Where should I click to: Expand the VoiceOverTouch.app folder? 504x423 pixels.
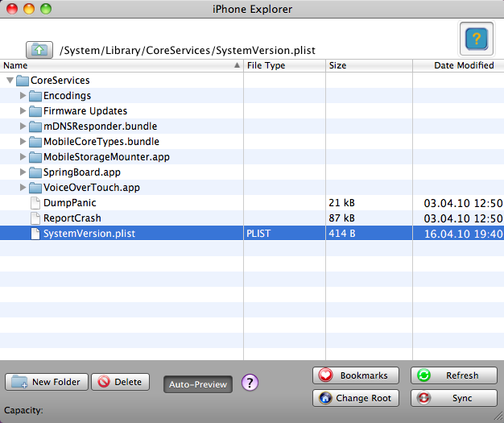click(23, 187)
